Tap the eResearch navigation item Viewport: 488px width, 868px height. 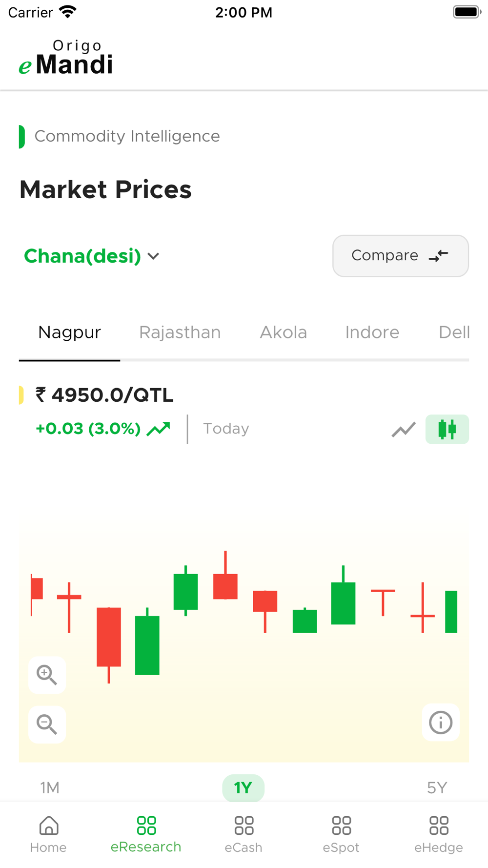[x=146, y=834]
